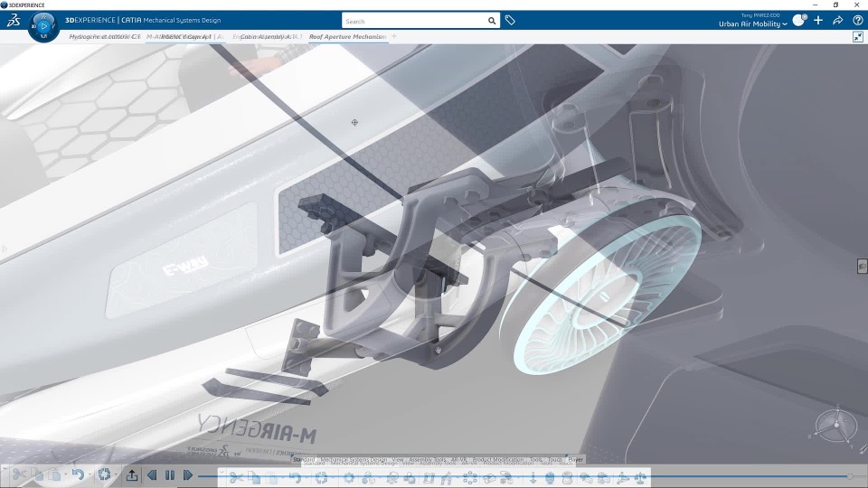868x488 pixels.
Task: Click the plus Add icon in header
Action: 818,21
